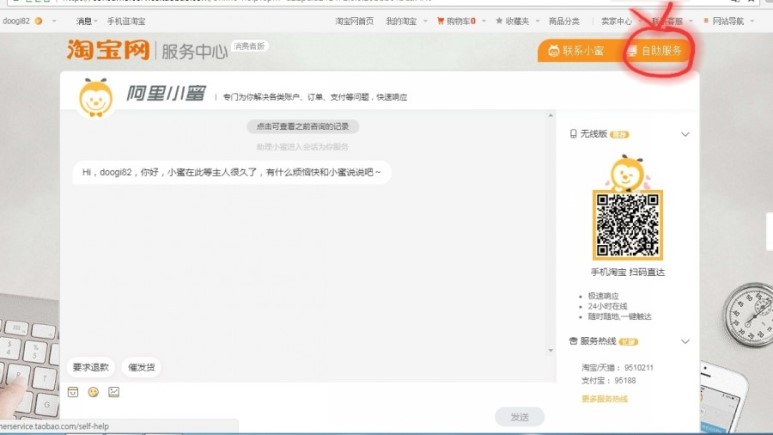Click the cart icon beside 购物车

(440, 21)
